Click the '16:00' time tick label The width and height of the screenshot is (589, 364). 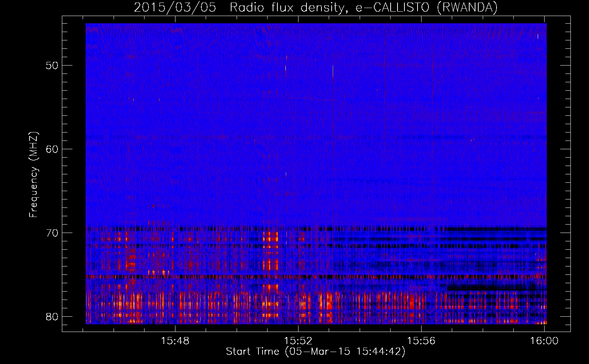544,341
